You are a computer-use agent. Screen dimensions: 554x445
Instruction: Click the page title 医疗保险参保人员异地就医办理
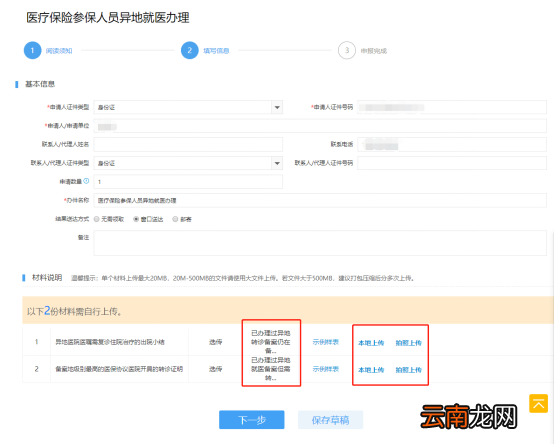(108, 17)
